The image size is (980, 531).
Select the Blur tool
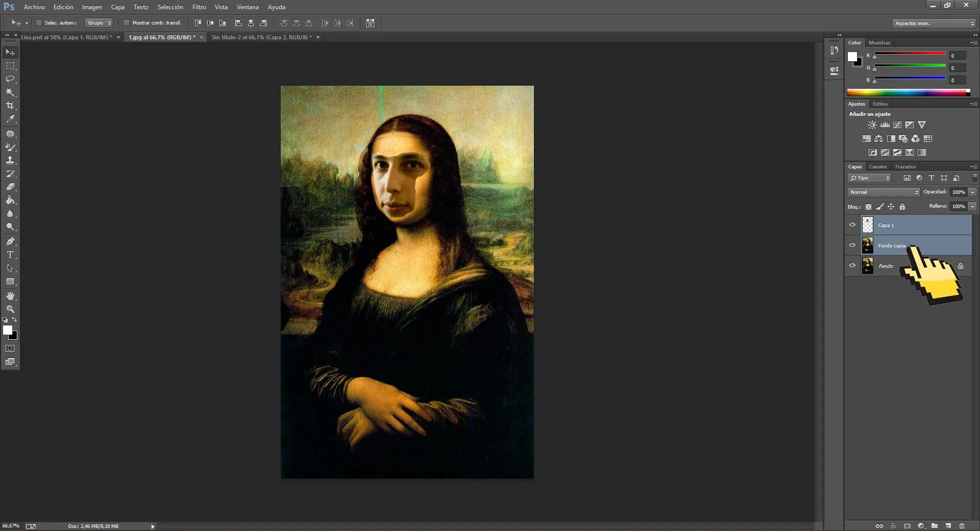pyautogui.click(x=10, y=213)
